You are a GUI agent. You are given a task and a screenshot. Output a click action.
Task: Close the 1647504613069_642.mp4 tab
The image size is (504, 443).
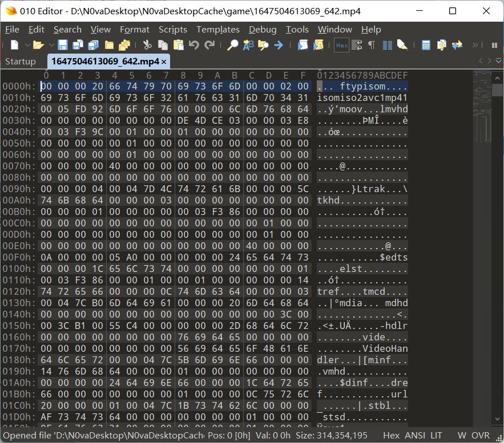[x=164, y=62]
